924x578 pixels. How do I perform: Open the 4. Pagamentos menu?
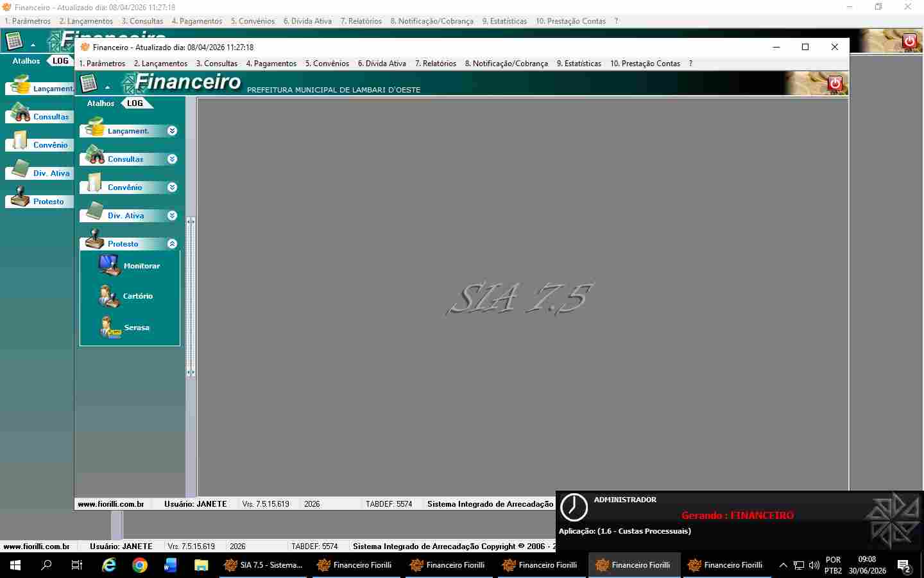[271, 64]
